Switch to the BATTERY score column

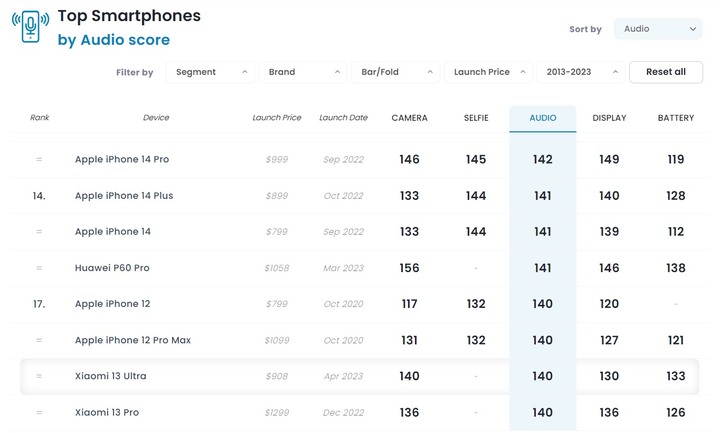click(x=676, y=118)
